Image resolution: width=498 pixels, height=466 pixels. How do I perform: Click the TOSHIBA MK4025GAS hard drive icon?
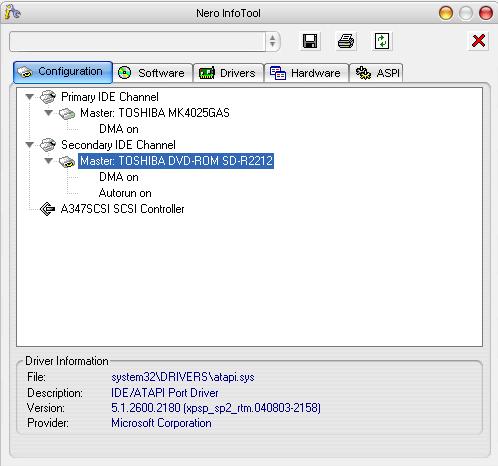coord(67,114)
